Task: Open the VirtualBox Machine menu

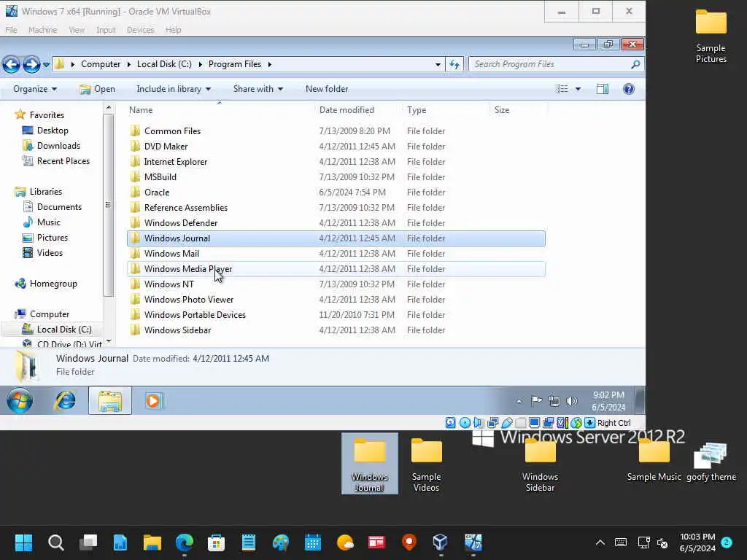Action: pyautogui.click(x=42, y=30)
